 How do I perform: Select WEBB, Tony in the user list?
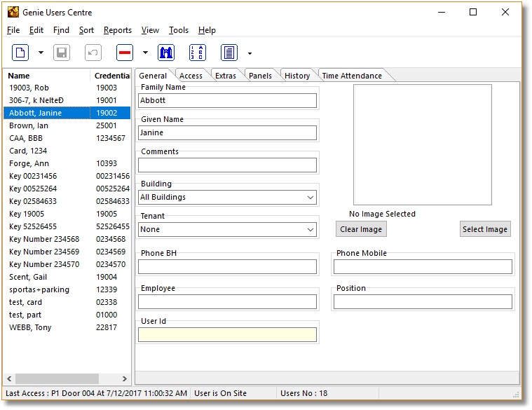[x=30, y=327]
